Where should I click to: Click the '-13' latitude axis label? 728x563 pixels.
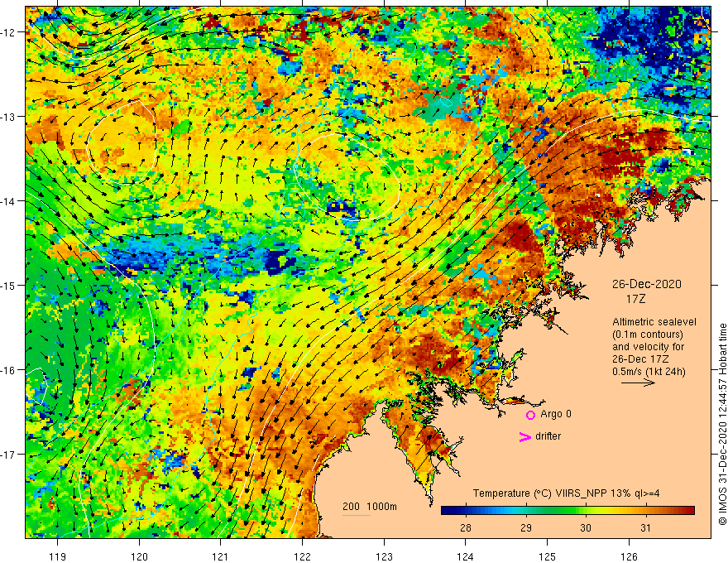point(9,117)
